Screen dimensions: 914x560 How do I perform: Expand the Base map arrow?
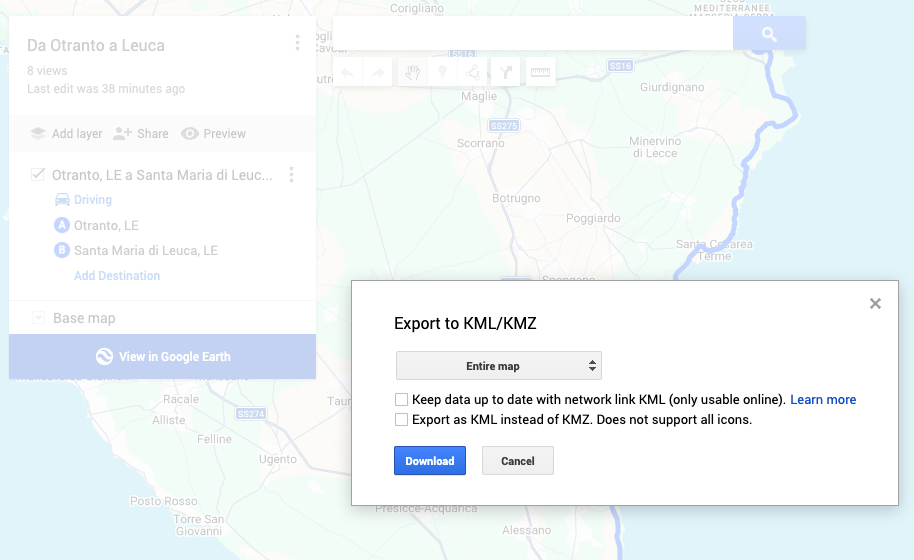click(38, 318)
